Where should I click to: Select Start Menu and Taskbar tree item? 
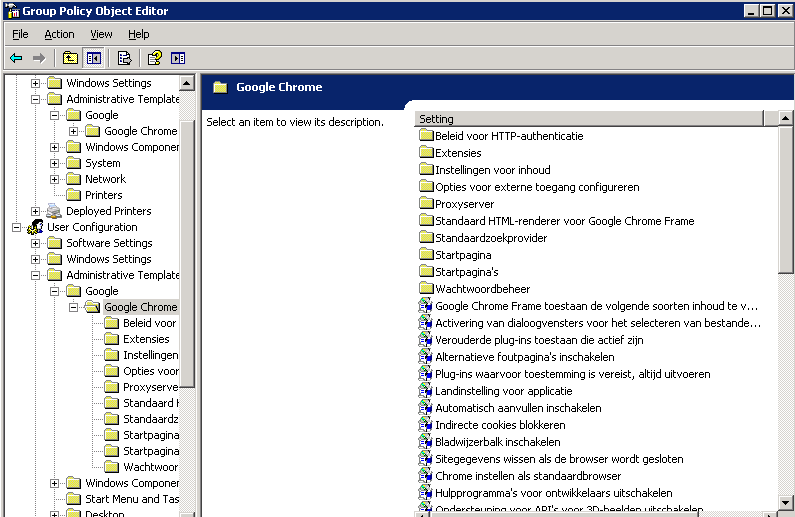132,499
